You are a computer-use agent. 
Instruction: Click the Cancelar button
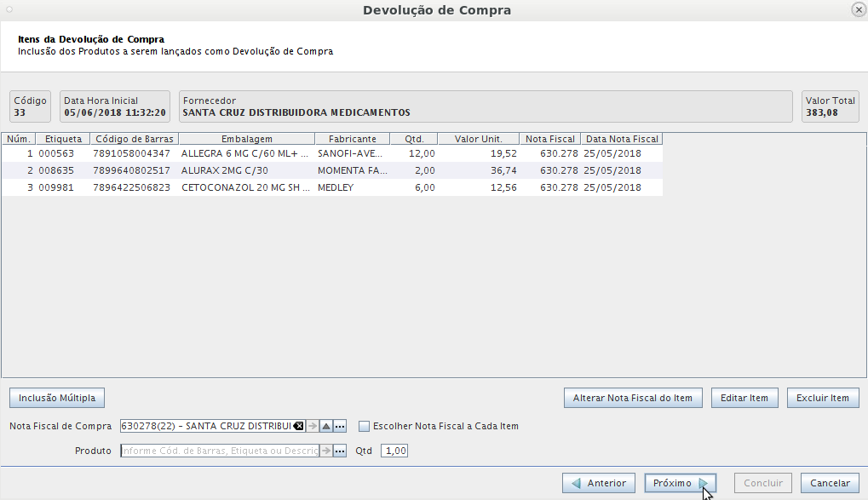coord(830,483)
